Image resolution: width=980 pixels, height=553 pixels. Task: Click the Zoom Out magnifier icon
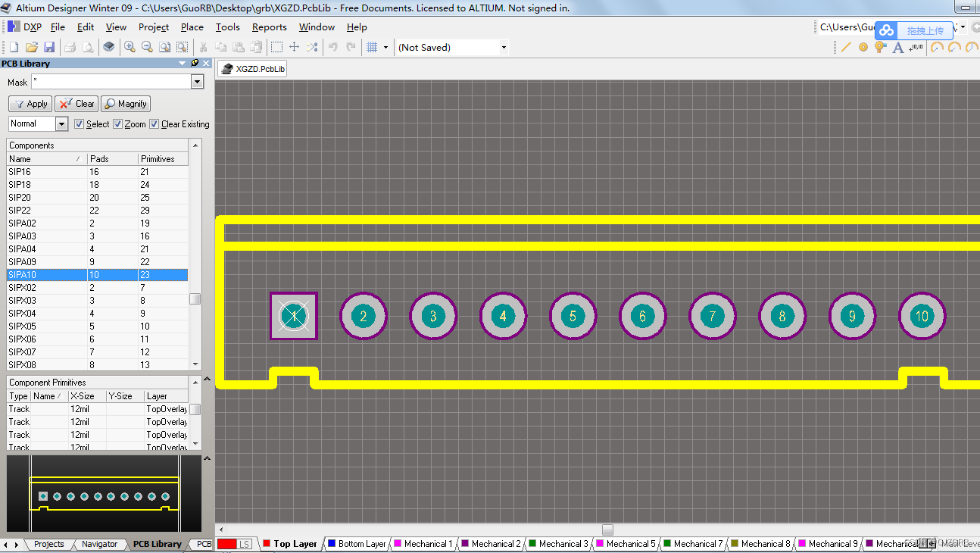coord(146,46)
